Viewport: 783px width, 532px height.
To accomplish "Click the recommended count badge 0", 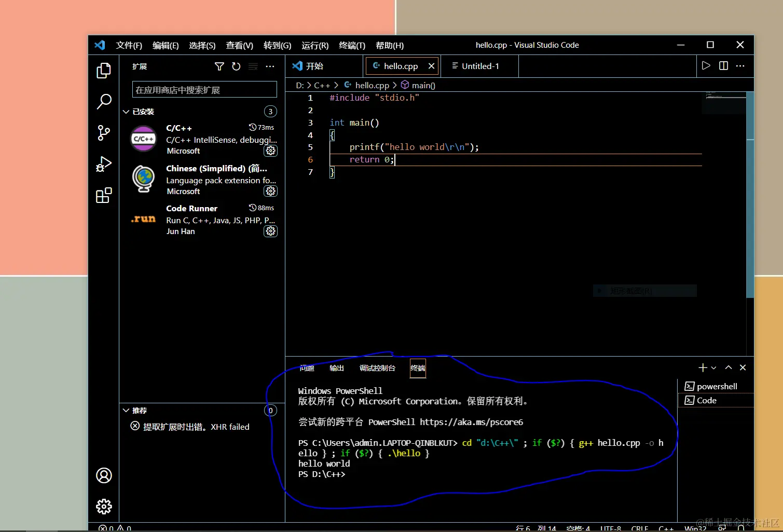I will [x=270, y=411].
